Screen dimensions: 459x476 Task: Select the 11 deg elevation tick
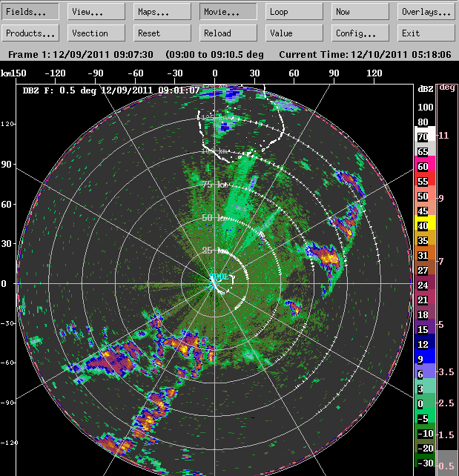(443, 135)
